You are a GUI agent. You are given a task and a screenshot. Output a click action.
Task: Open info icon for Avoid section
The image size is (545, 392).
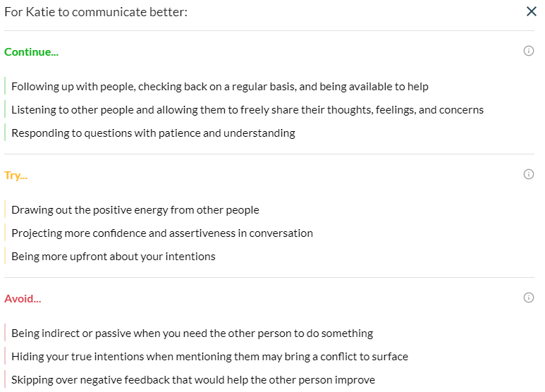point(529,298)
